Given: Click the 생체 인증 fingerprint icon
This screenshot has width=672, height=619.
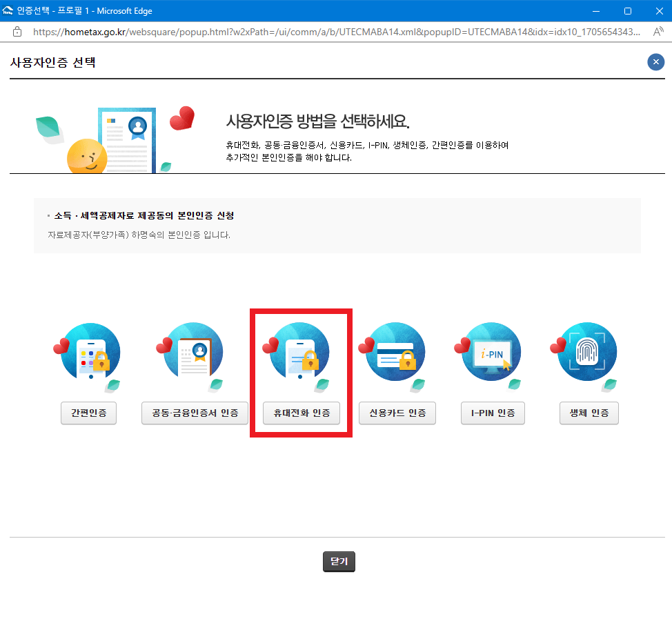Looking at the screenshot, I should (585, 357).
